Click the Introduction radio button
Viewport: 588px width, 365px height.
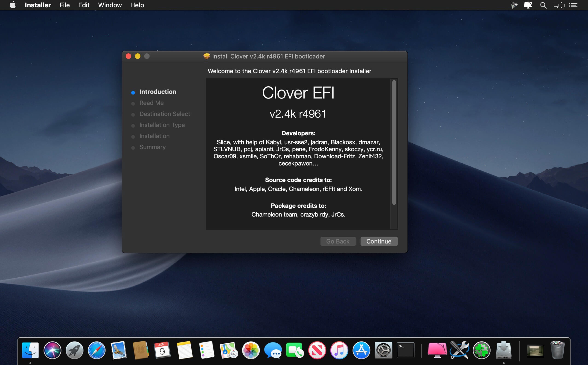(x=133, y=91)
